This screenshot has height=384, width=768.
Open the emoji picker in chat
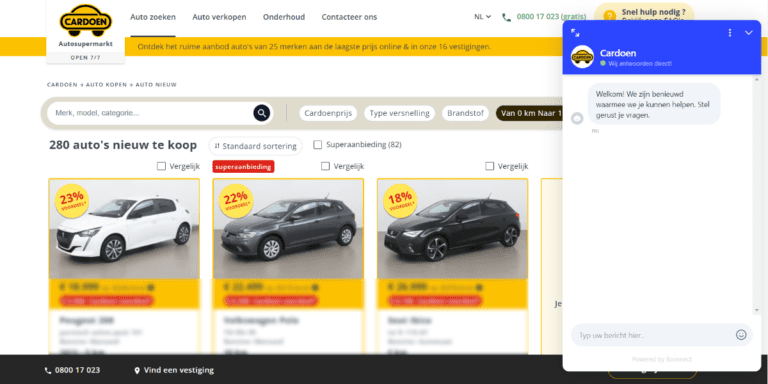pos(741,335)
